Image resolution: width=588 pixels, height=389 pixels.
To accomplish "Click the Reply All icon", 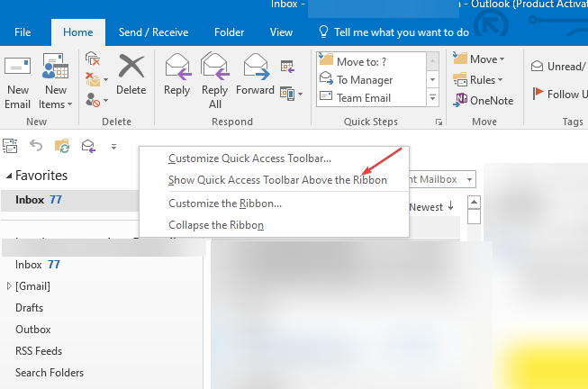I will 215,66.
